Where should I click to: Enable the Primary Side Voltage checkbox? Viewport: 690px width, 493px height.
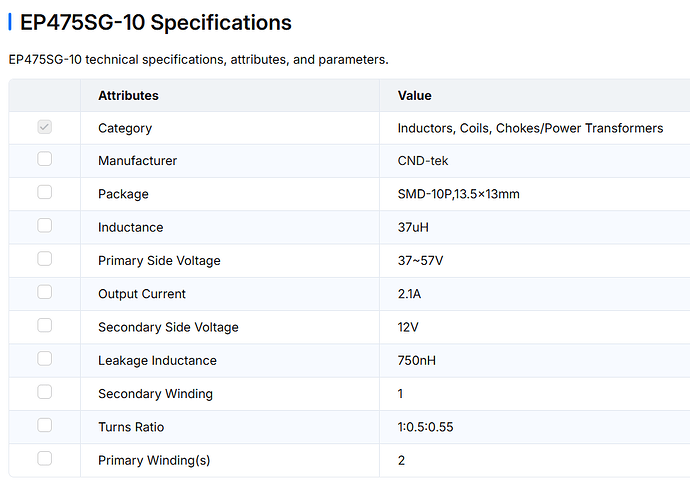pyautogui.click(x=44, y=259)
